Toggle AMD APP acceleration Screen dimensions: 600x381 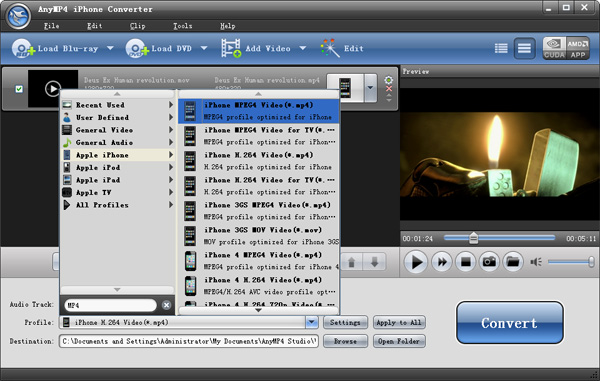pyautogui.click(x=578, y=48)
